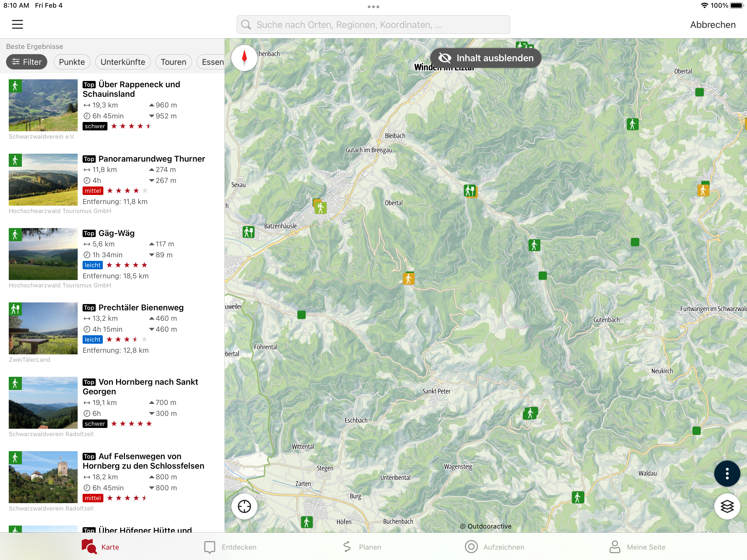The height and width of the screenshot is (560, 747).
Task: Toggle the Punkte filter chip
Action: pyautogui.click(x=72, y=62)
